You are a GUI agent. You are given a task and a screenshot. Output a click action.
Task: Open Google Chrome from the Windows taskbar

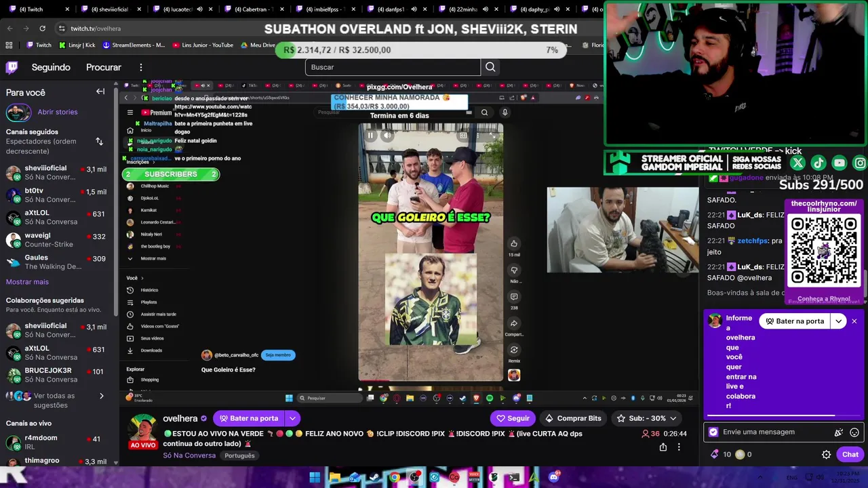point(395,477)
